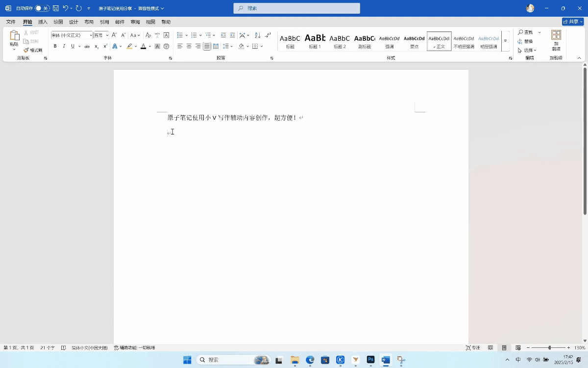Viewport: 588px width, 368px height.
Task: Click the 替换 (Replace) button
Action: [x=525, y=41]
